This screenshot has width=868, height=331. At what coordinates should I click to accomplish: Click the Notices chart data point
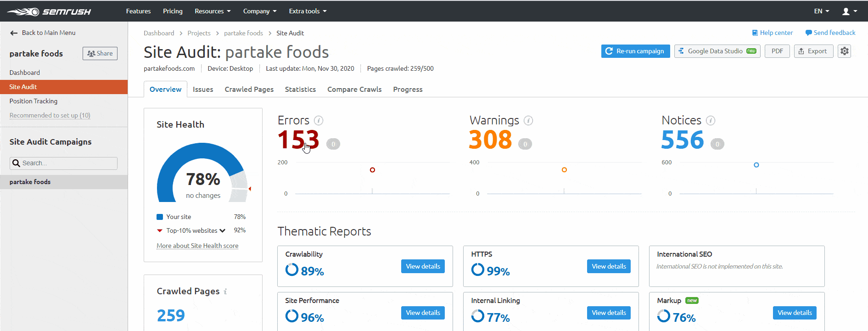[x=756, y=165]
